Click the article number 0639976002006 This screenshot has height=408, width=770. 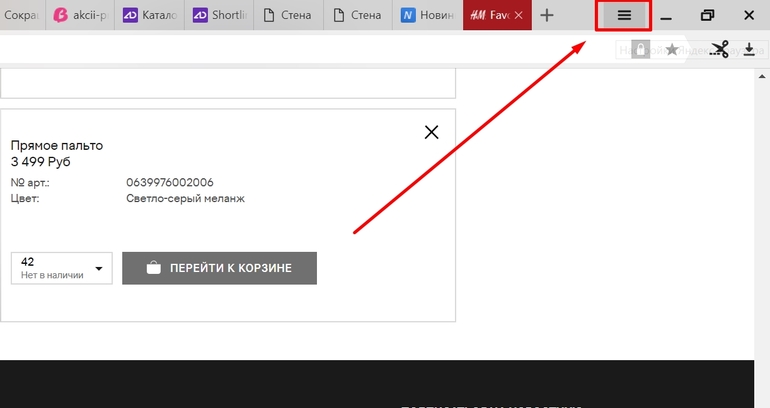coord(170,182)
